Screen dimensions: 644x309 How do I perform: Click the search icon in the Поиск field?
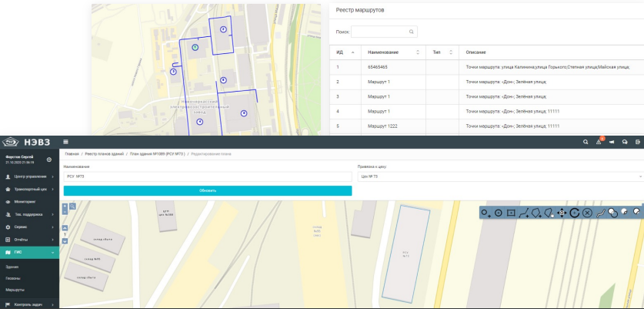coord(412,32)
